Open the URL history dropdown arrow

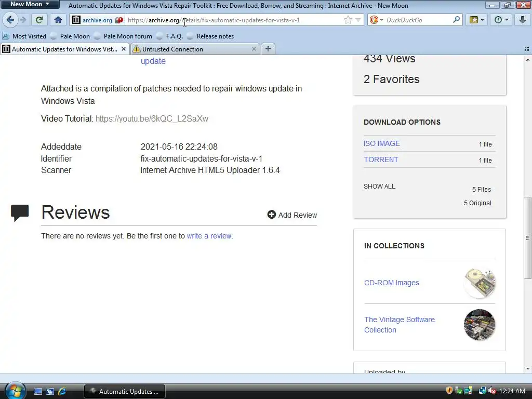click(358, 20)
